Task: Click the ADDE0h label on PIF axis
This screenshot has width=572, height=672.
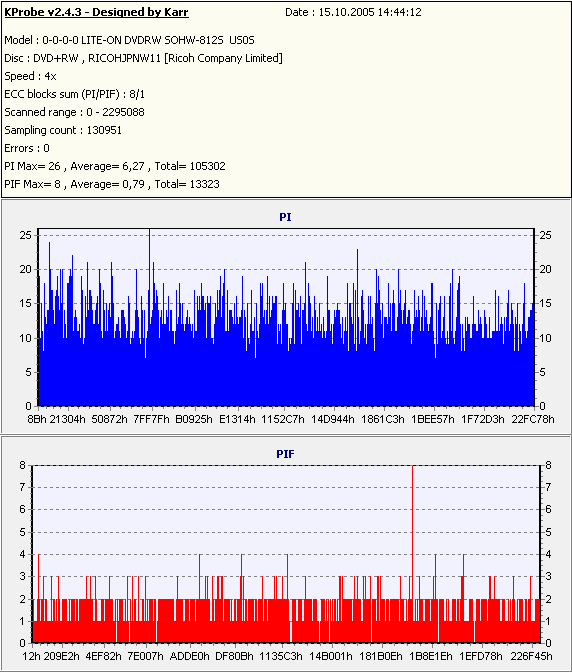Action: (189, 656)
